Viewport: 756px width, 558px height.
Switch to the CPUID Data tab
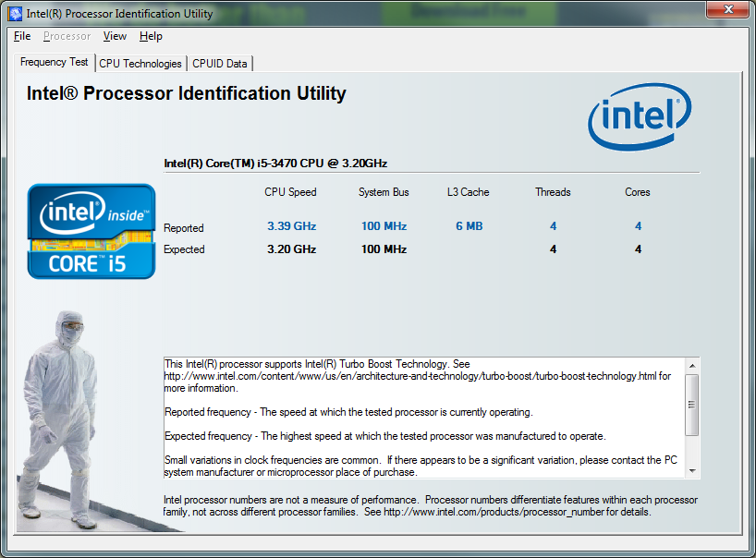click(x=220, y=64)
